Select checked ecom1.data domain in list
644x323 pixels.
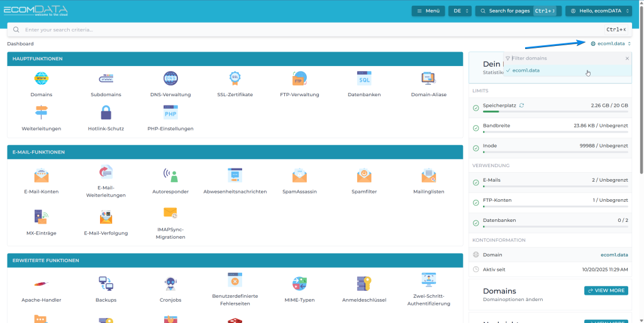[x=526, y=70]
